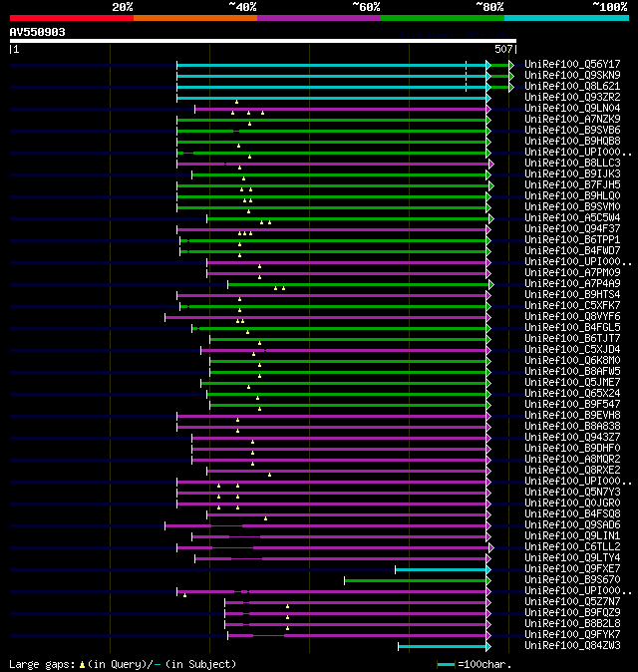Viewport: 638px width, 672px height.
Task: Click the UniRef100_B9HLQ0 label
Action: tap(572, 195)
